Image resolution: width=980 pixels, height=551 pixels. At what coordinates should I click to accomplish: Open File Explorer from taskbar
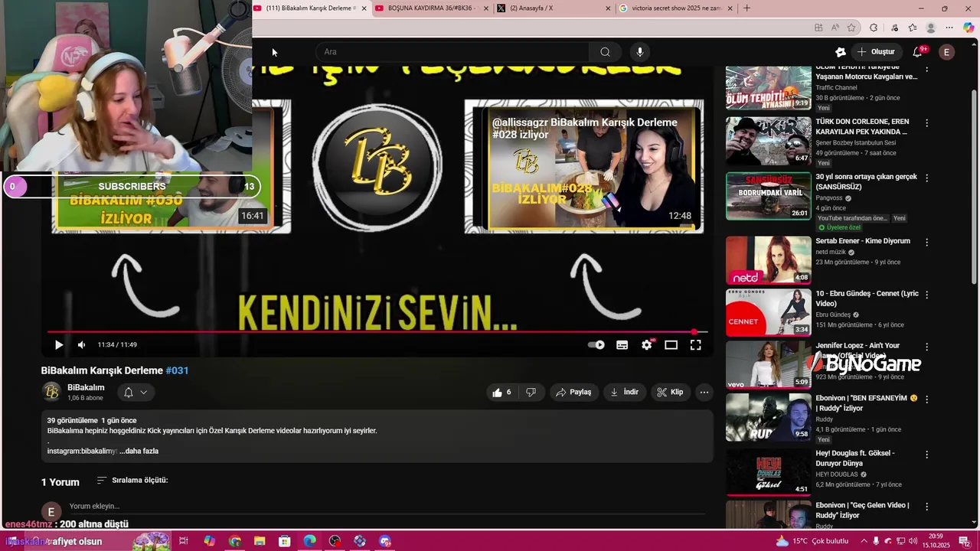(260, 541)
